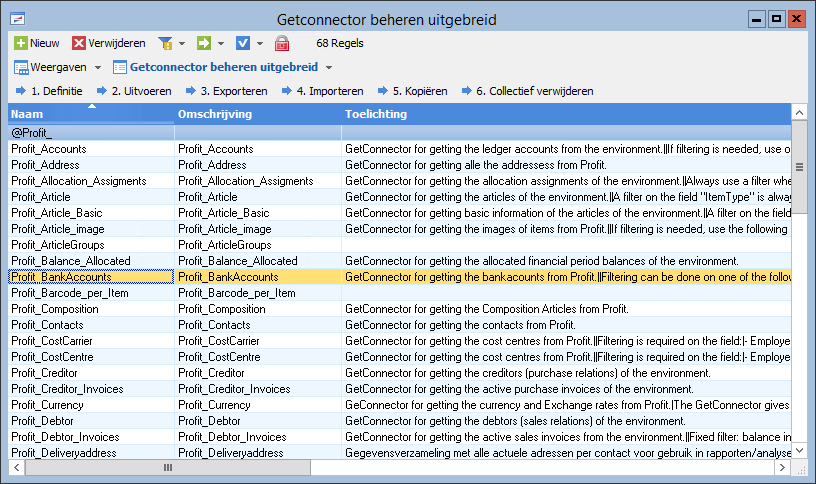Click the Verwijderen label
This screenshot has height=484, width=816.
tap(117, 43)
